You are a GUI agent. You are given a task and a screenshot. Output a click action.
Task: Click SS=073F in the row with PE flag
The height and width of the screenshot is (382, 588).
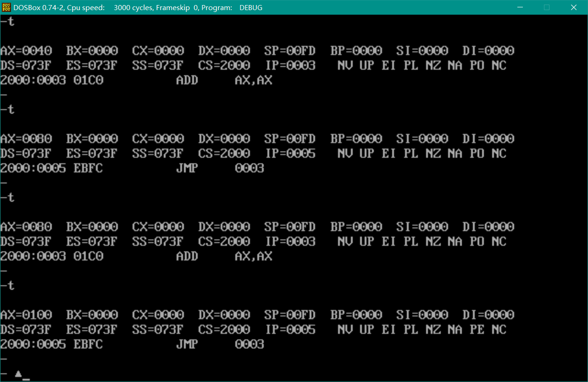pos(158,329)
